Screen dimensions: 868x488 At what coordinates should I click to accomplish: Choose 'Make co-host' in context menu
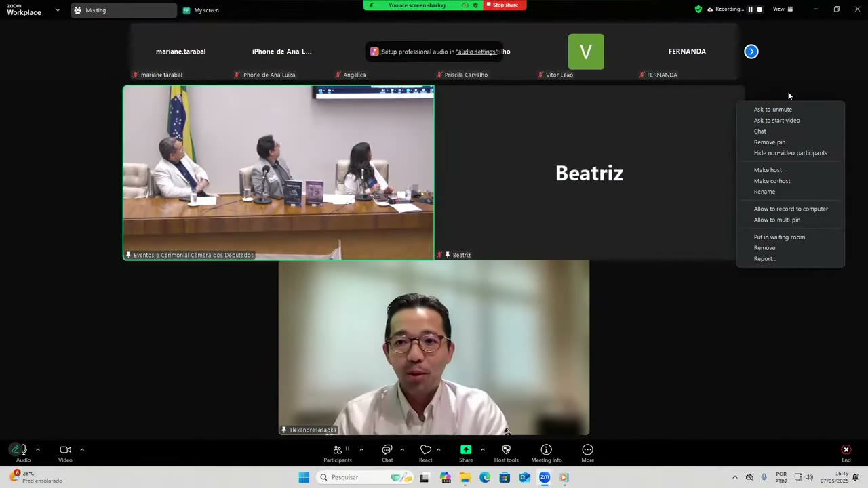pos(772,181)
